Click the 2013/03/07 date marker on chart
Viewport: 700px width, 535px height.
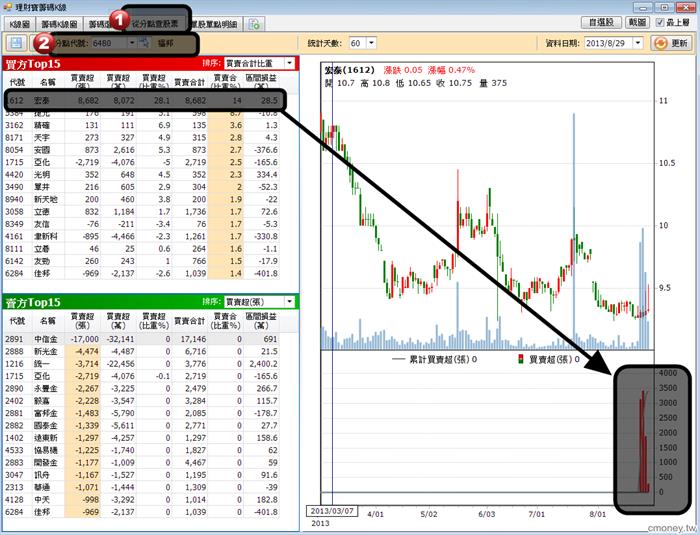pos(332,511)
